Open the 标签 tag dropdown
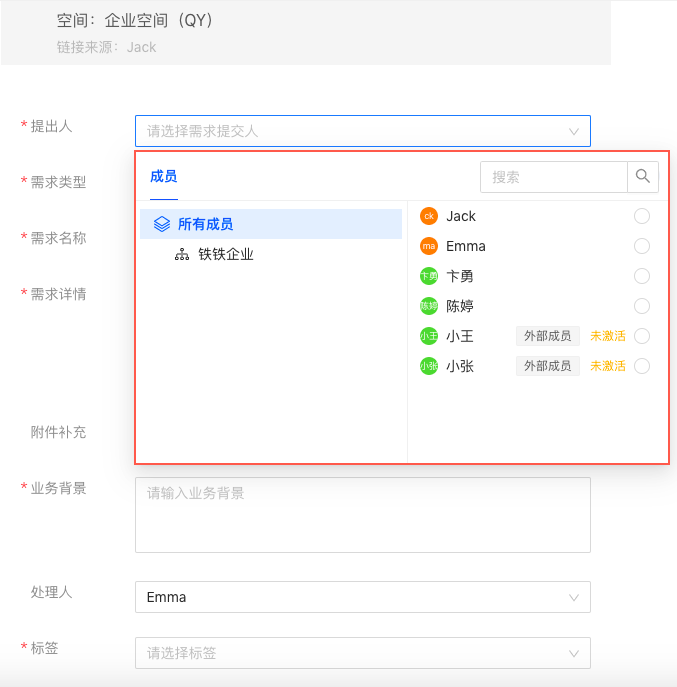The height and width of the screenshot is (687, 677). click(x=362, y=653)
